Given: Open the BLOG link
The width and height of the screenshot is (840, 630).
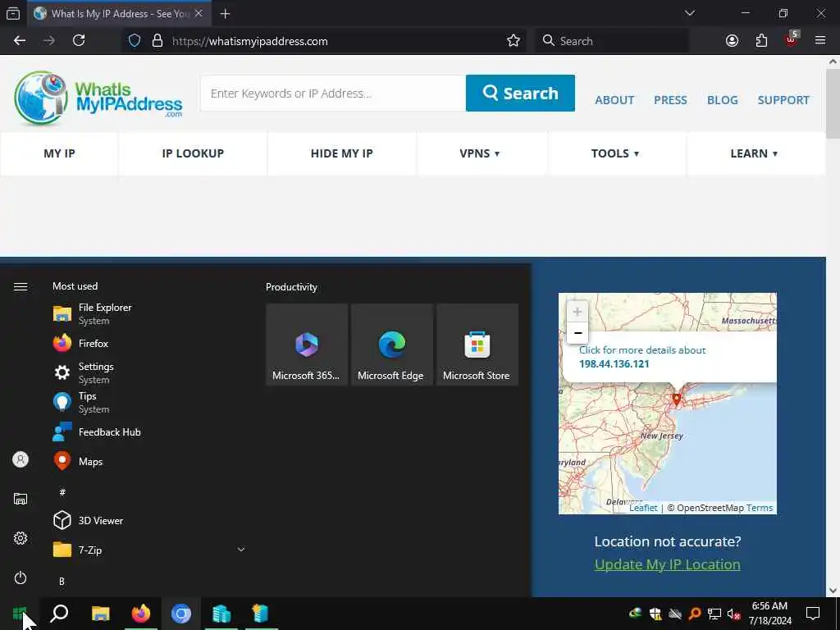Looking at the screenshot, I should tap(722, 100).
